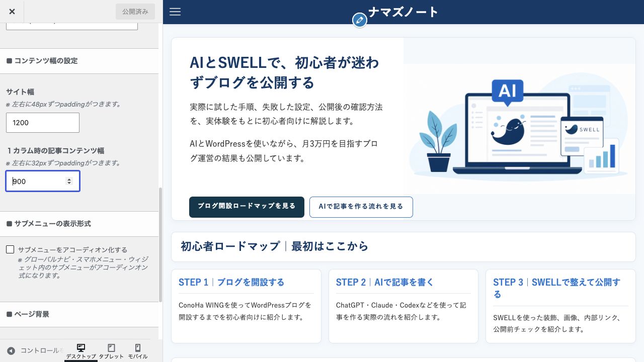Click the AIとSWELLで hero headline
Screen dimensions: 644x362
285,72
